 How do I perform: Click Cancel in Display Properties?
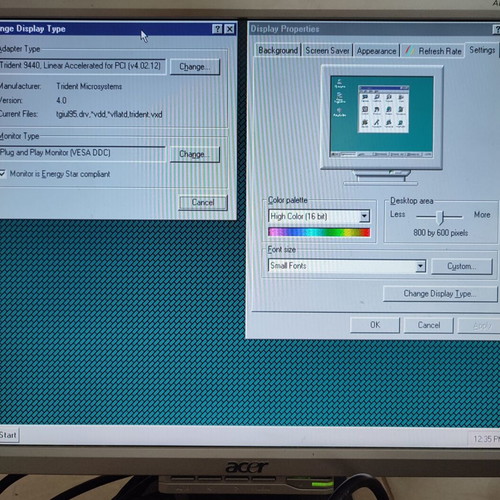coord(429,325)
